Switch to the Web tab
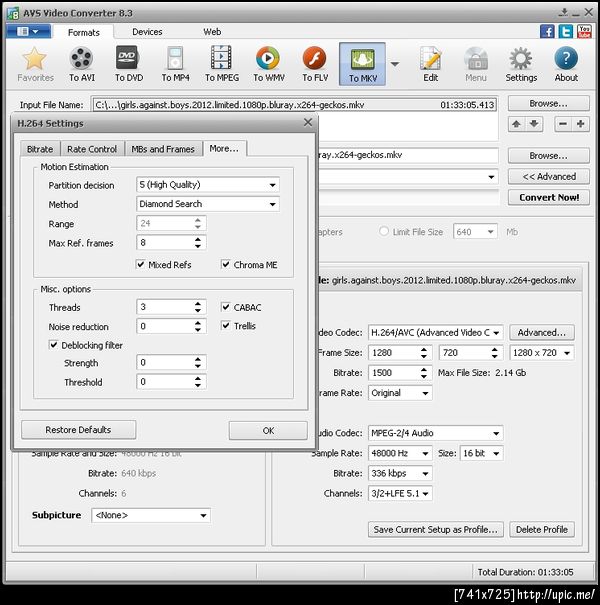Image resolution: width=600 pixels, height=605 pixels. point(212,32)
